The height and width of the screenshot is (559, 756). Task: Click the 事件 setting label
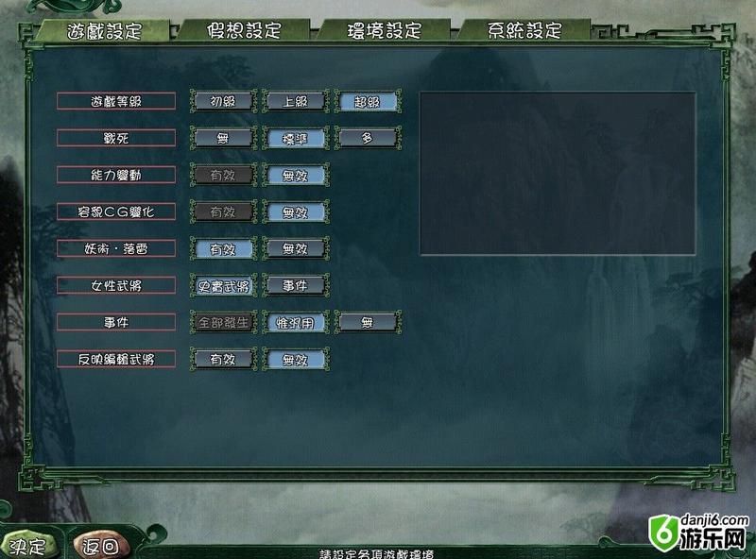point(115,322)
